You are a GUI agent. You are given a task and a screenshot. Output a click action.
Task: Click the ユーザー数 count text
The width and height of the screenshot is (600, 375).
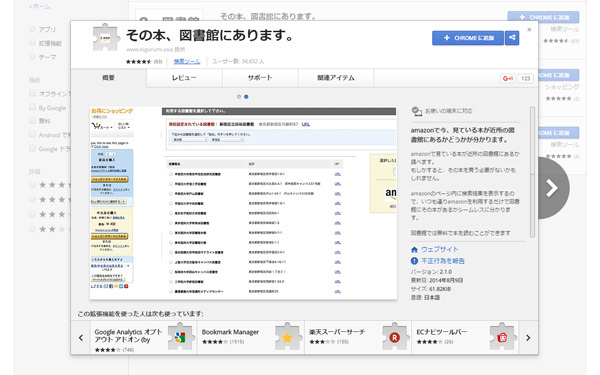click(238, 61)
